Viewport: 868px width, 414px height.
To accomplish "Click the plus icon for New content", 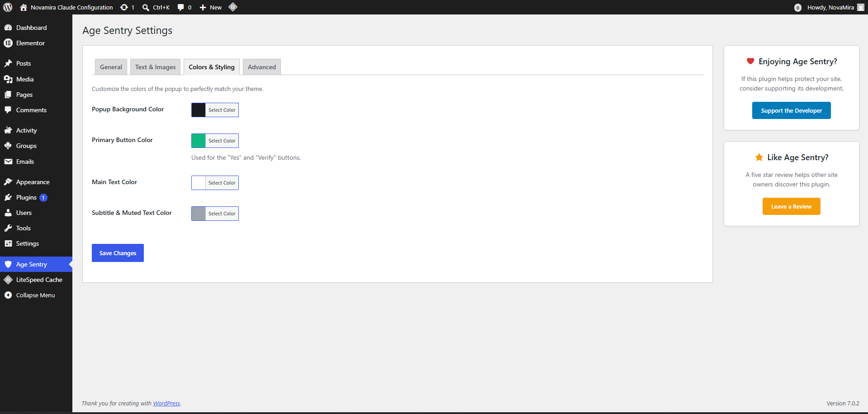I will [x=203, y=7].
